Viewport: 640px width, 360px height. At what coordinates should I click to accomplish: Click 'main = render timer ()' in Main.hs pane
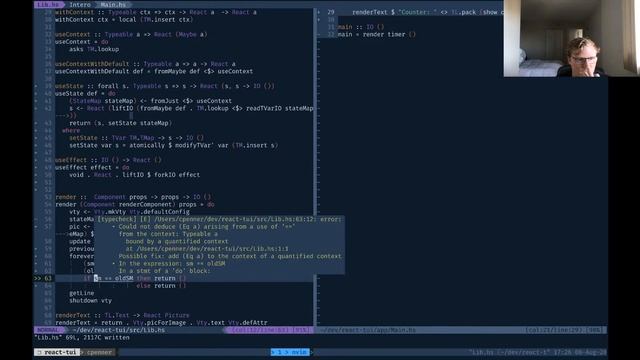(x=377, y=34)
